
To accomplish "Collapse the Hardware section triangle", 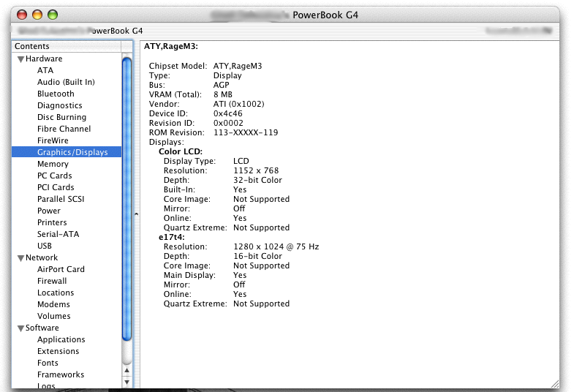I will pyautogui.click(x=21, y=59).
